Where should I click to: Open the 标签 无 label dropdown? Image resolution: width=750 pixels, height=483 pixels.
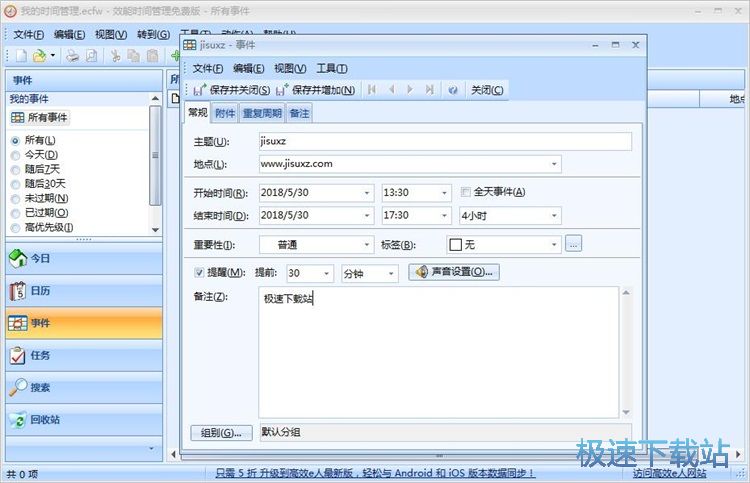coord(554,245)
